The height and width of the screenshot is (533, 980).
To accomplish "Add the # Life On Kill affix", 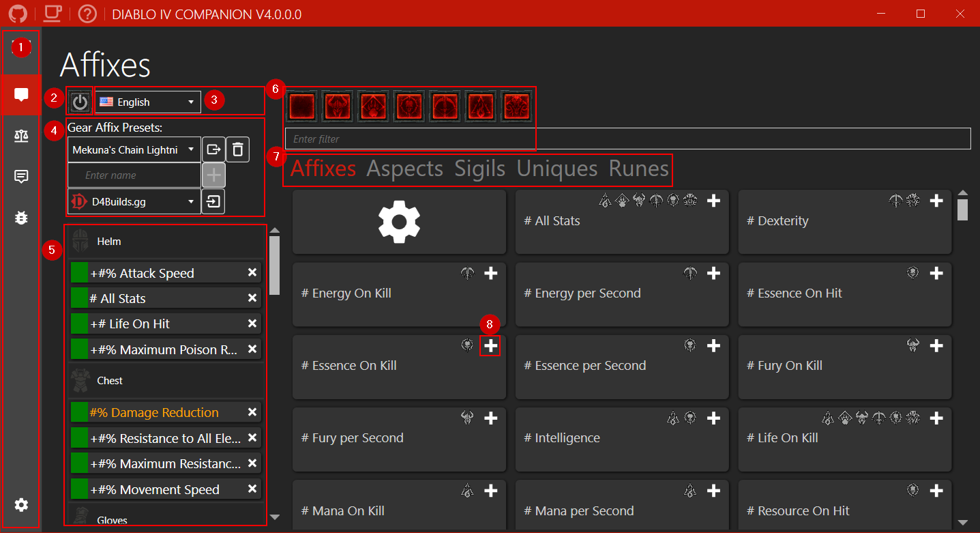I will tap(936, 418).
